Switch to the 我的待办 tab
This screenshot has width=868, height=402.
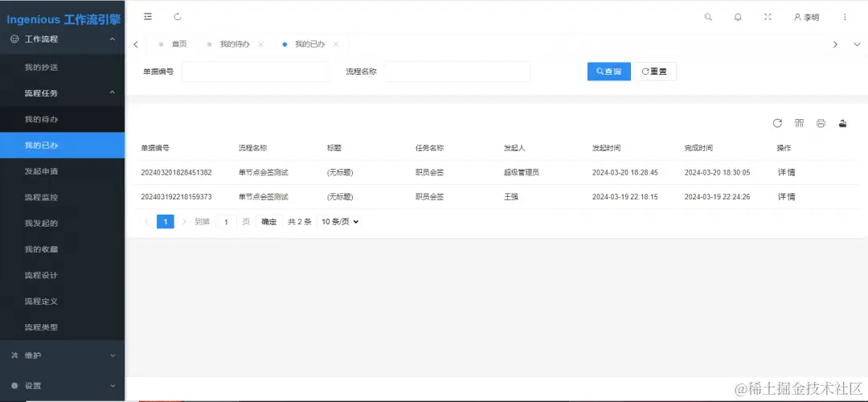pyautogui.click(x=235, y=44)
